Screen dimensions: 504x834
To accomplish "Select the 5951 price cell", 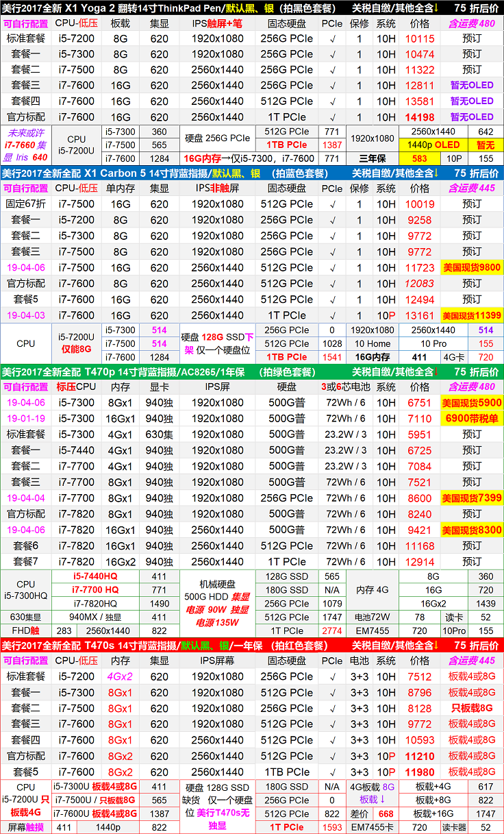I will coord(420,434).
